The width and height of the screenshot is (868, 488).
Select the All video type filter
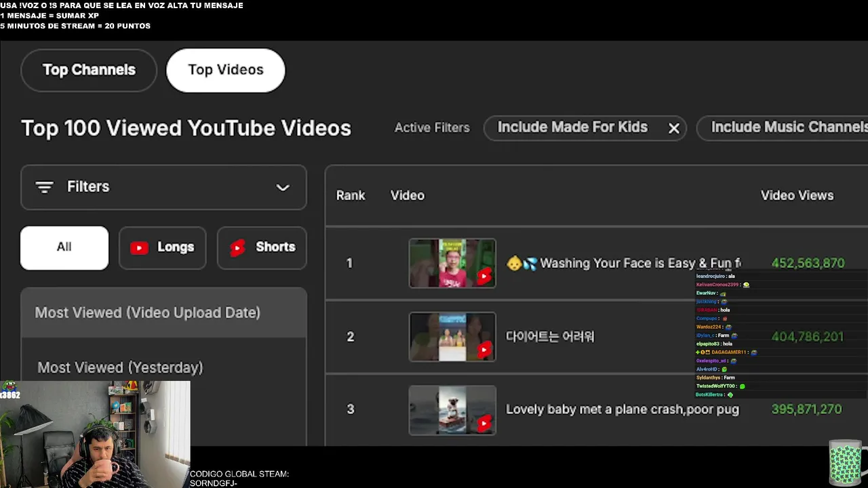coord(64,247)
